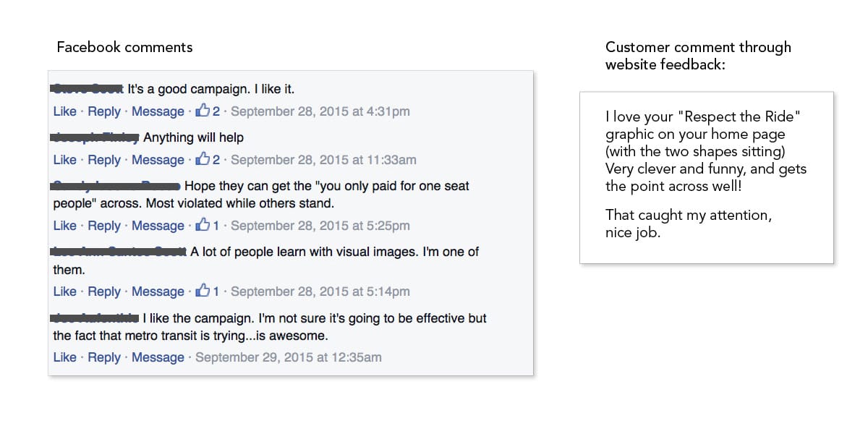Message author of "visual images" comment
Screen dimensions: 868x434
[x=158, y=292]
